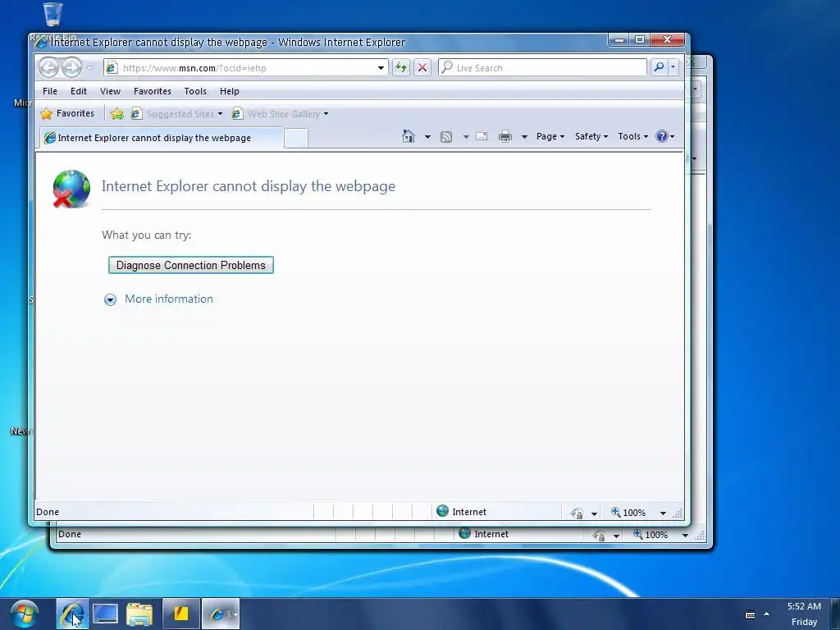This screenshot has width=840, height=630.
Task: Open the File menu
Action: [50, 91]
